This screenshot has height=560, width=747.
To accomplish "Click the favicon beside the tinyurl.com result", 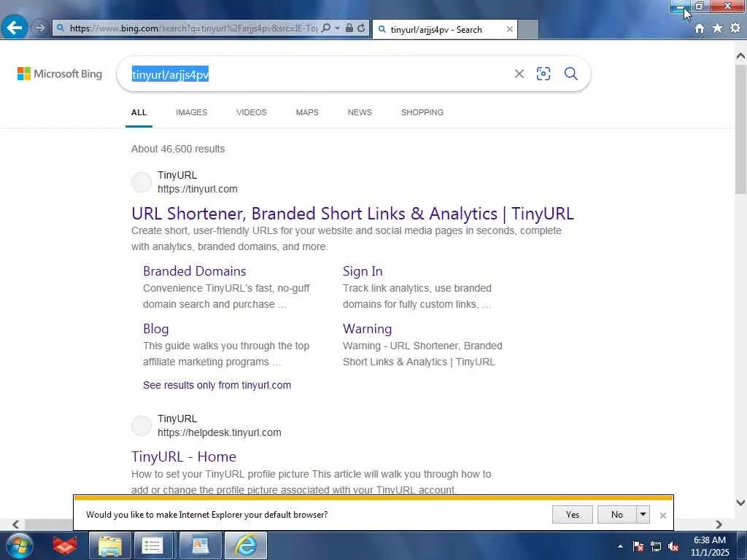I will (x=142, y=182).
